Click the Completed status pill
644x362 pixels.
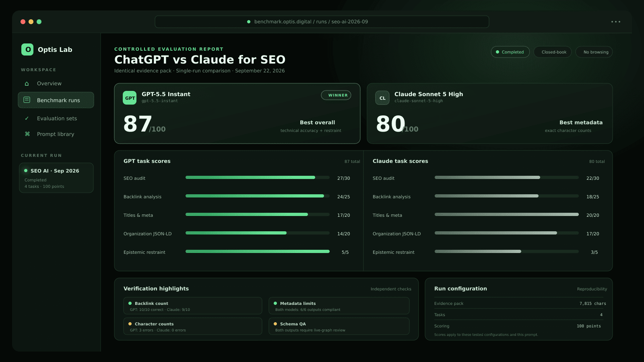coord(510,52)
